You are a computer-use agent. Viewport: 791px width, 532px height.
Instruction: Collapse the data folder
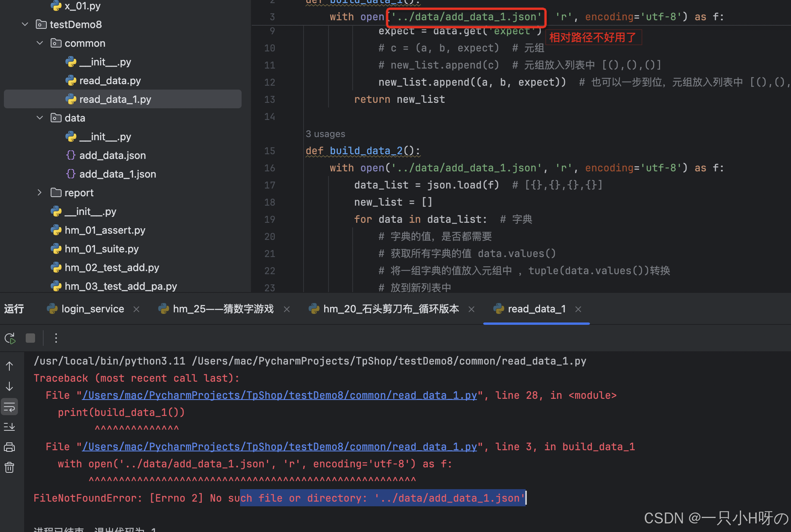[x=39, y=118]
